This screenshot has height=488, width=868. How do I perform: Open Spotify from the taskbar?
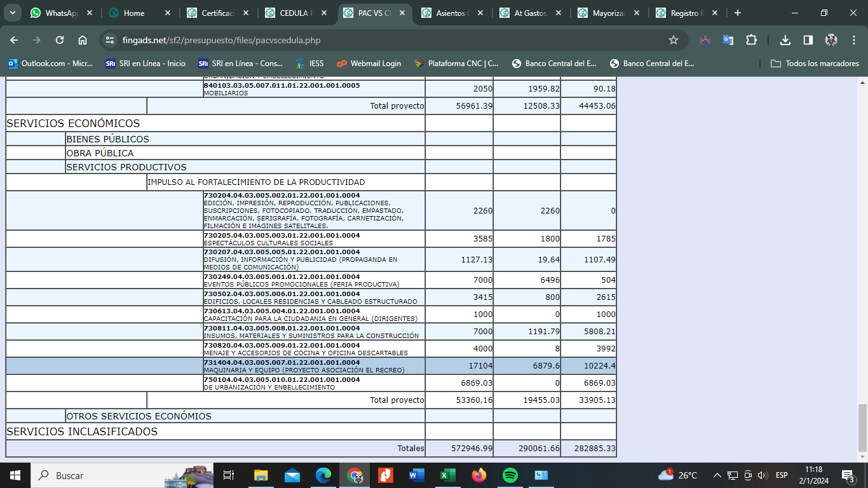click(x=510, y=475)
